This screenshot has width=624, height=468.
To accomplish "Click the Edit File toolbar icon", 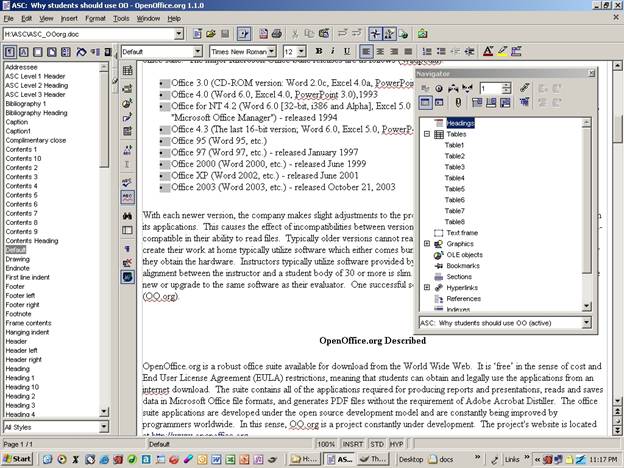I will tap(244, 34).
